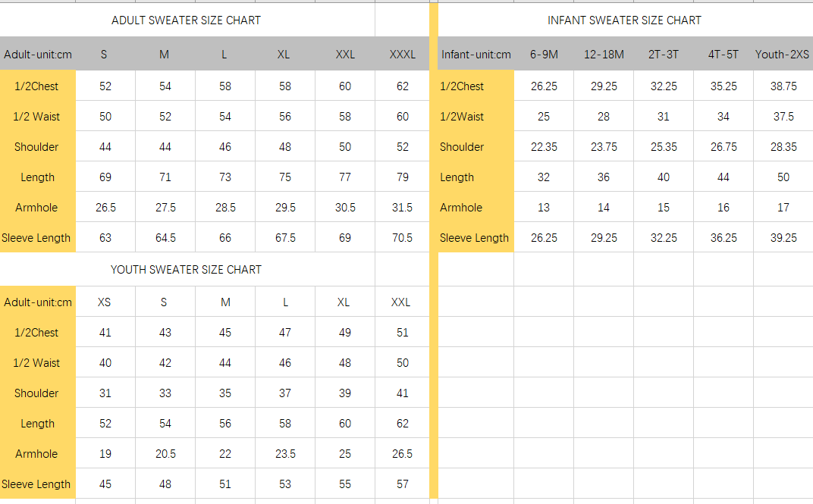813x504 pixels.
Task: Select the ADULT SWEATER SIZE CHART title cell
Action: [186, 20]
